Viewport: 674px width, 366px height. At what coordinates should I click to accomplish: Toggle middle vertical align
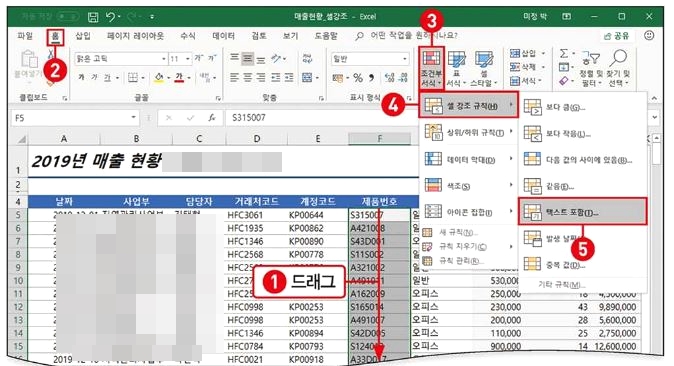tap(248, 58)
